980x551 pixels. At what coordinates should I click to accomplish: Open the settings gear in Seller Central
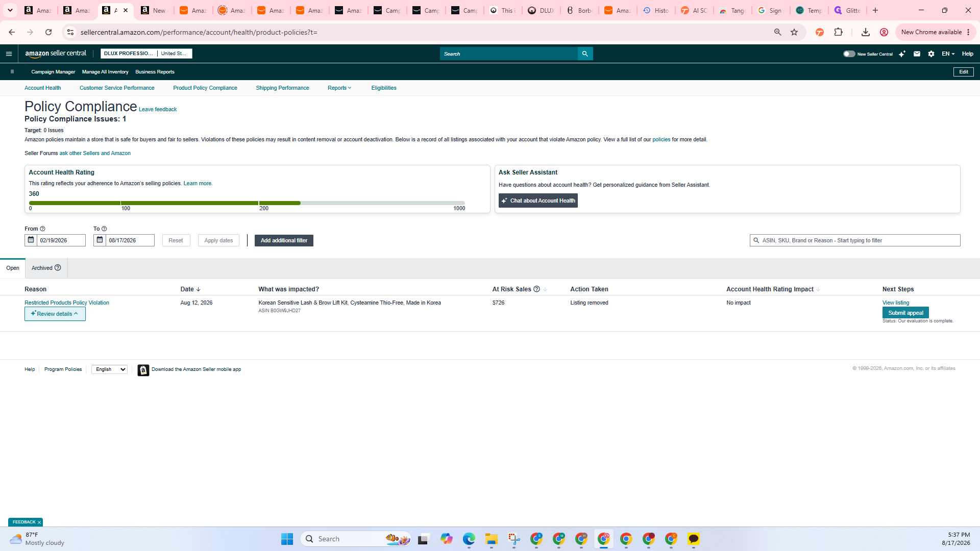(931, 54)
